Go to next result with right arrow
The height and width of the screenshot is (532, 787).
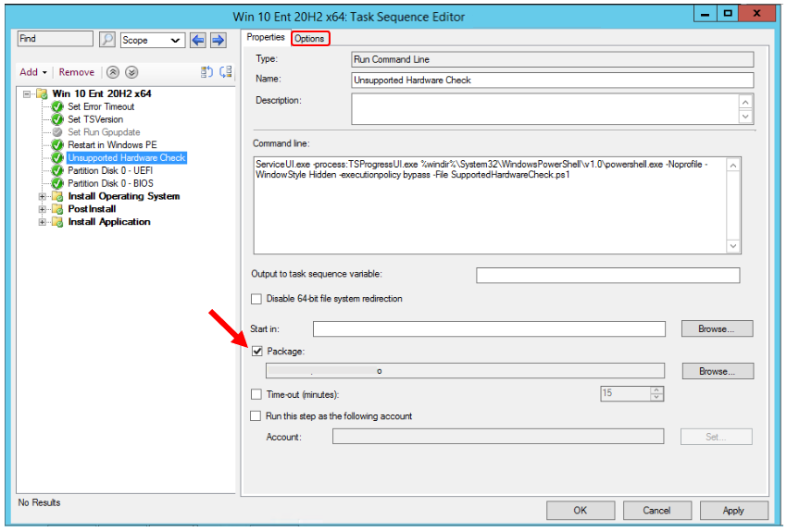(218, 40)
